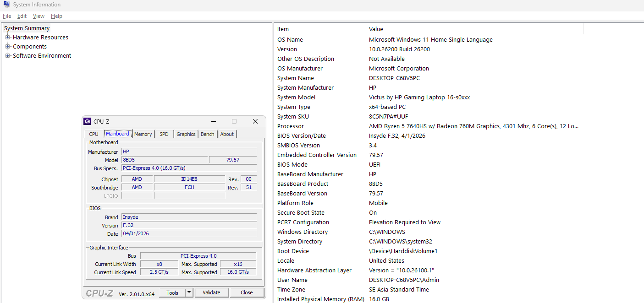Expand the Components tree node
The height and width of the screenshot is (303, 644).
(x=8, y=47)
